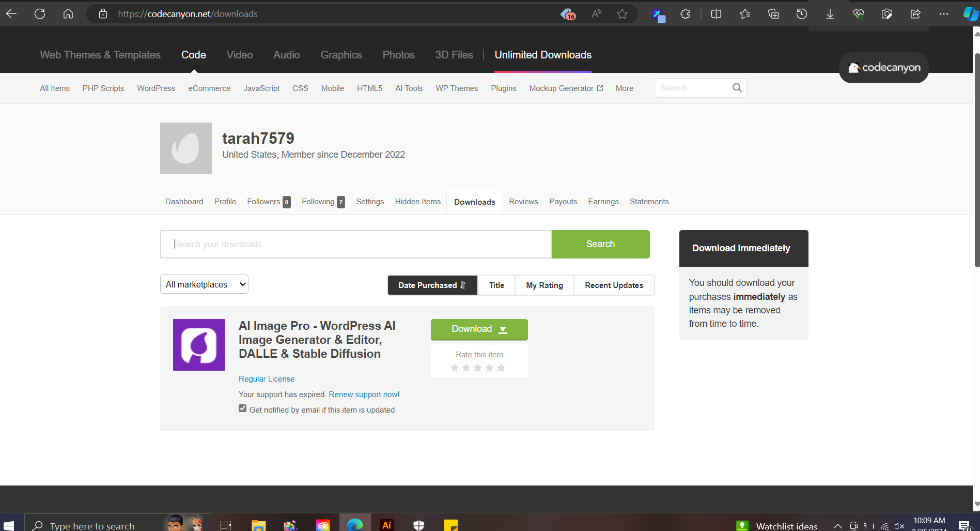
Task: Sort downloads by My Rating
Action: (545, 285)
